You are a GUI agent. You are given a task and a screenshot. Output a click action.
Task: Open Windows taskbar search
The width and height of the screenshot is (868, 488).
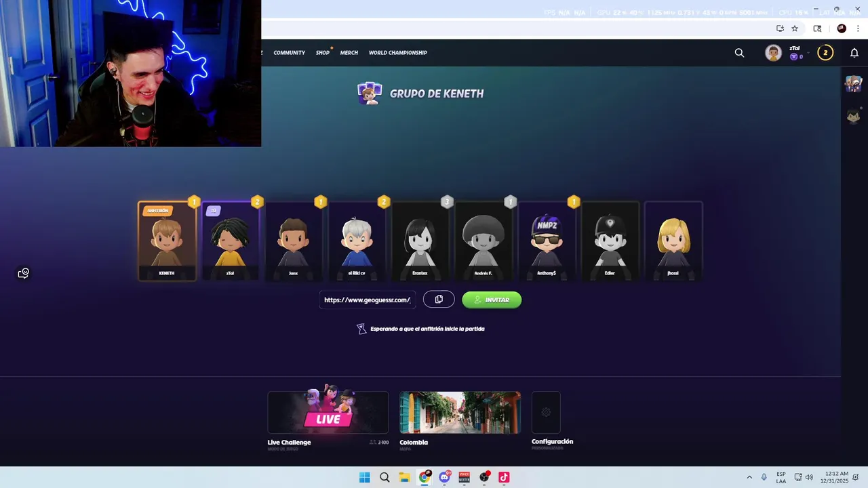pos(384,477)
